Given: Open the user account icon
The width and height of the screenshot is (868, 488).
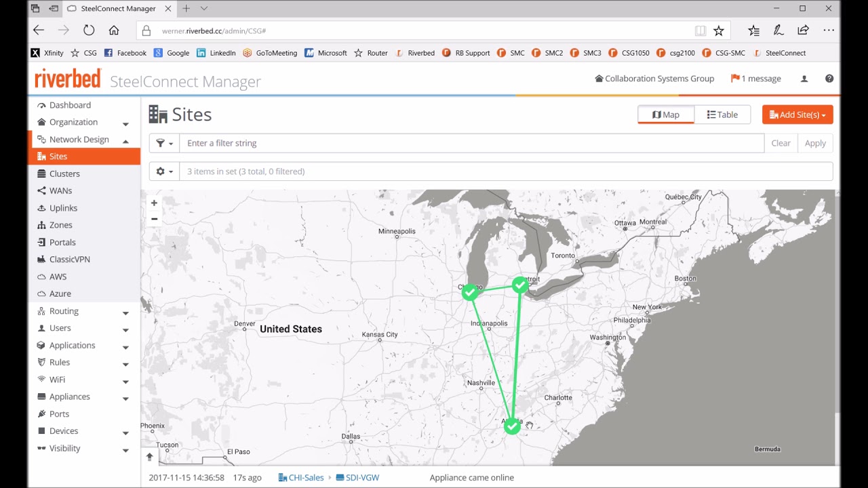Looking at the screenshot, I should pos(804,79).
